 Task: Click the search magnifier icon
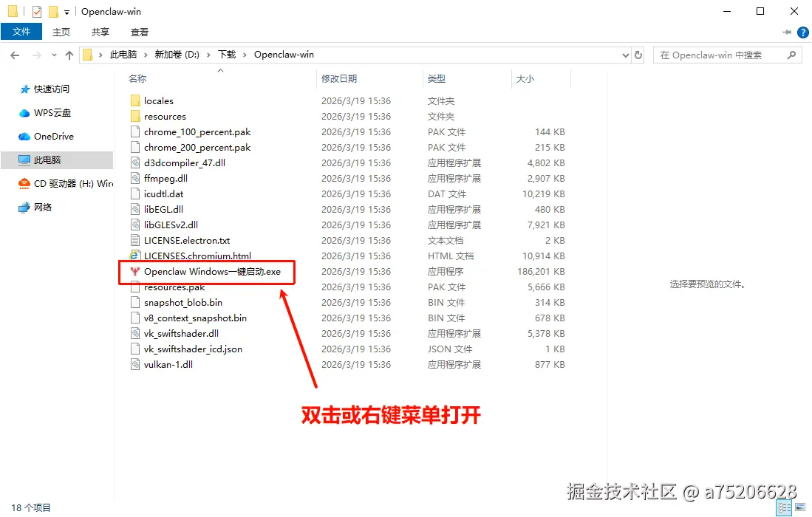(791, 55)
